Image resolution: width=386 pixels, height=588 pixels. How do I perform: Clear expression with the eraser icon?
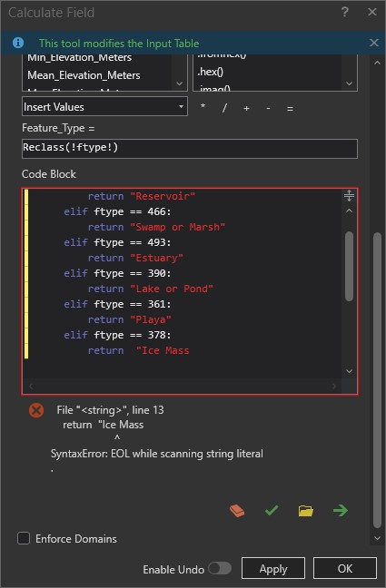coord(237,511)
